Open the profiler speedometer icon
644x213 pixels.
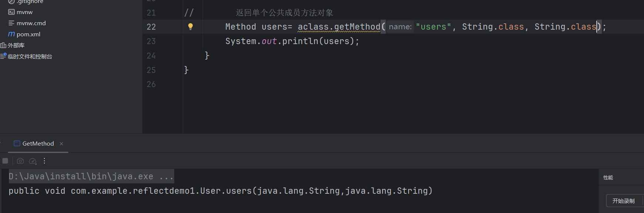click(x=33, y=161)
